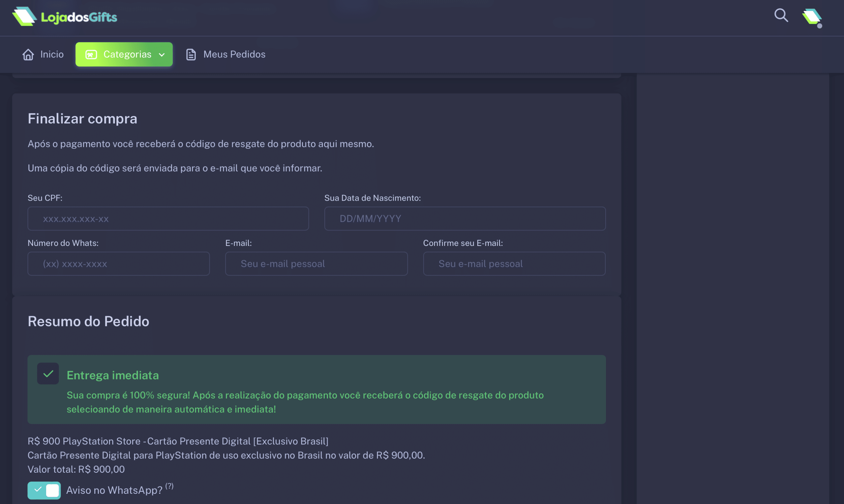Image resolution: width=844 pixels, height=504 pixels.
Task: Focus the Seu CPF input field
Action: (x=168, y=219)
